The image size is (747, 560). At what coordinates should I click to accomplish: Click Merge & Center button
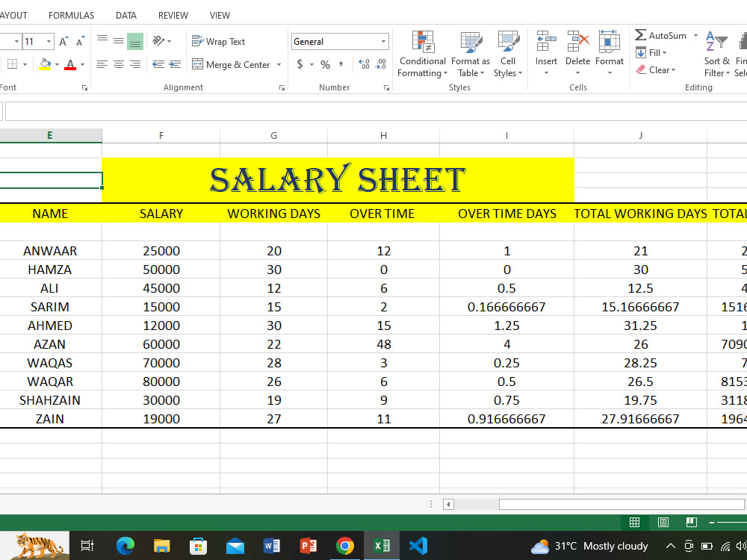click(x=231, y=64)
